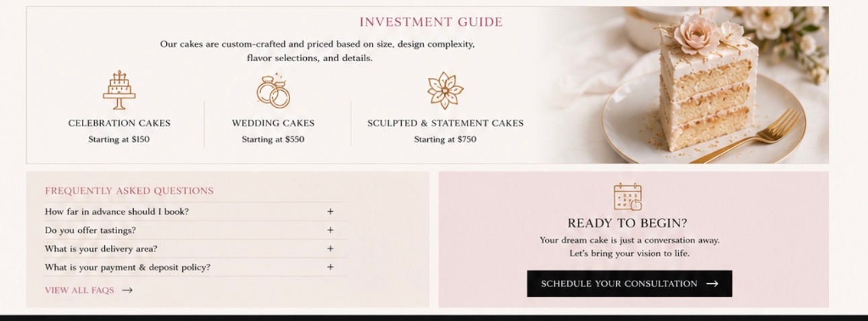Expand the plus for payment & deposit policy

tap(330, 267)
